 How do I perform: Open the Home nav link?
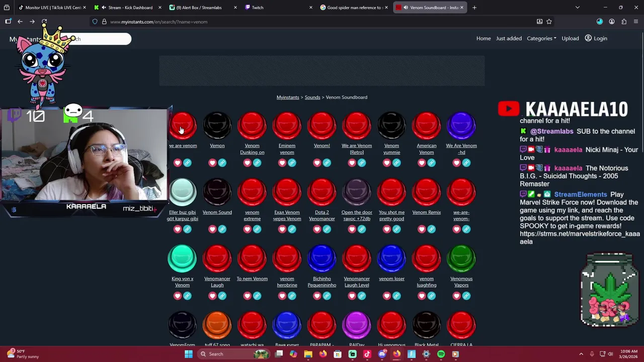pos(484,38)
